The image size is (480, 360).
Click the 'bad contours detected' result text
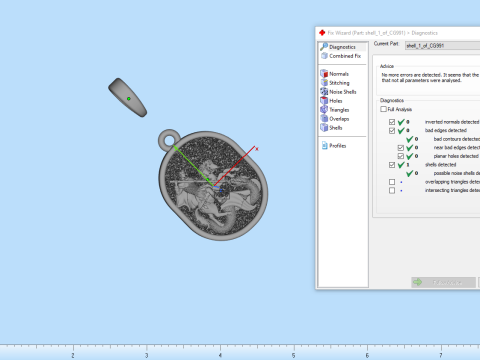point(457,139)
